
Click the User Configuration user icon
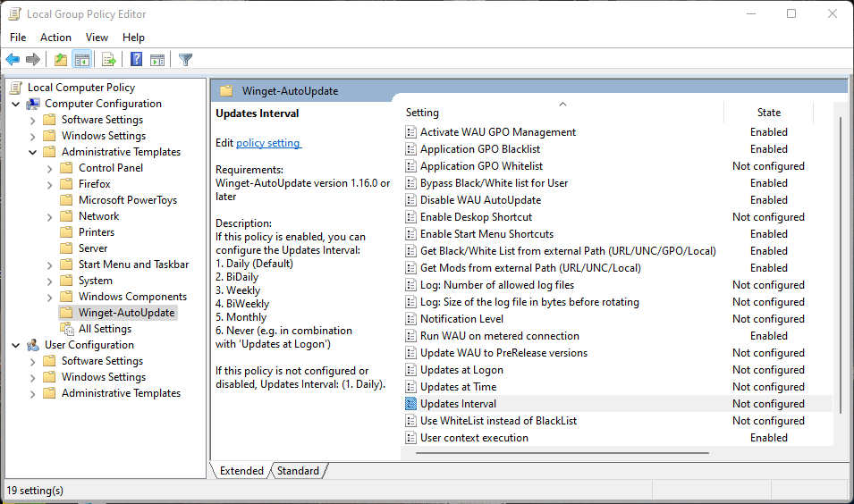pos(33,345)
